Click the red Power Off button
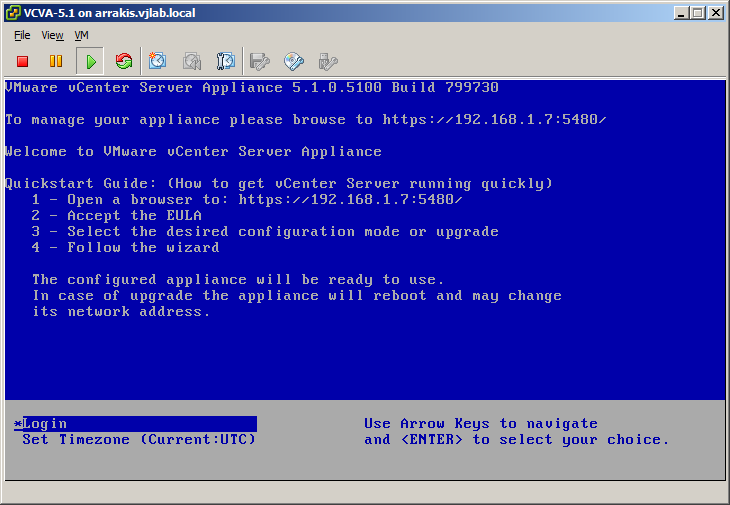Viewport: 730px width, 505px height. 22,61
